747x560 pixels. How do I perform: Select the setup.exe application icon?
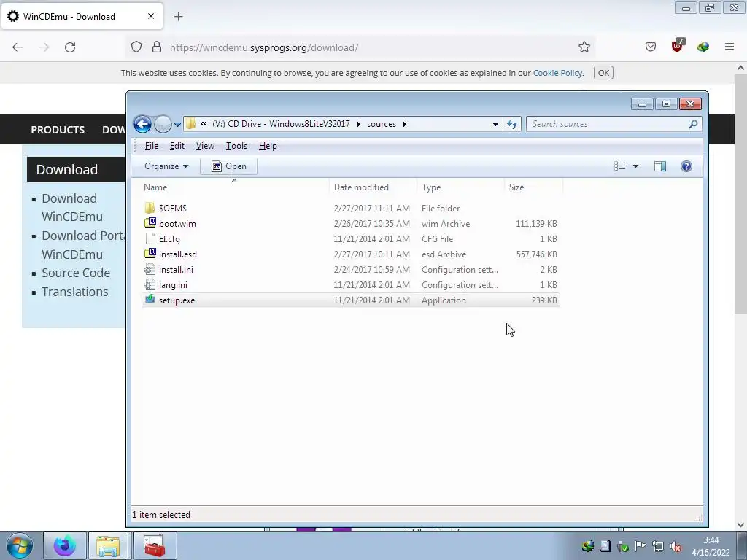click(150, 300)
